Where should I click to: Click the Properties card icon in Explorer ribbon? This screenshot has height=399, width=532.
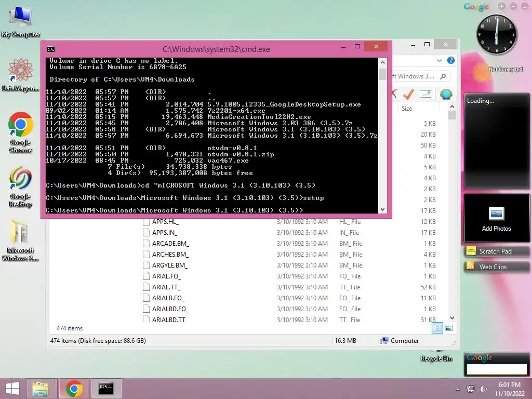click(x=425, y=94)
